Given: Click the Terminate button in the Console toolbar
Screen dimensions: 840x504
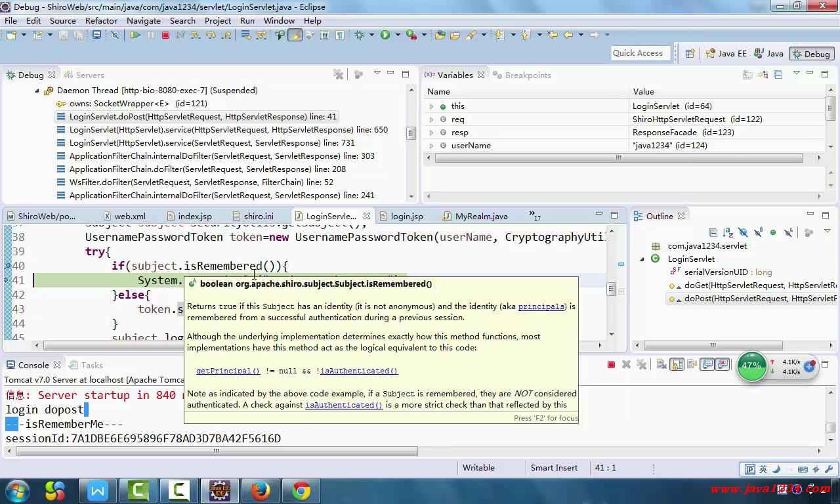Looking at the screenshot, I should pyautogui.click(x=611, y=364).
